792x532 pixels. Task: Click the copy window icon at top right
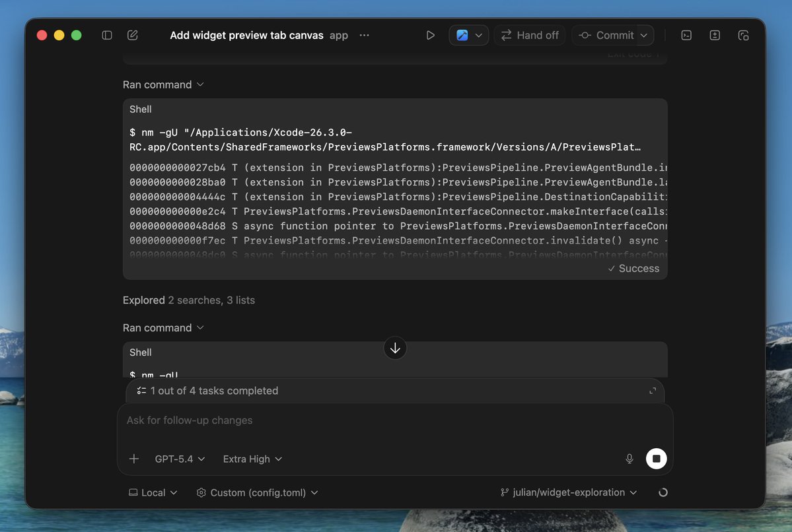pyautogui.click(x=743, y=36)
